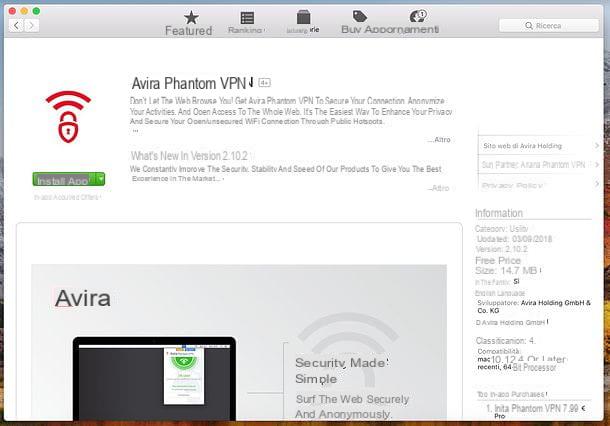Click the yellow minimize window button
610x426 pixels.
coord(24,11)
